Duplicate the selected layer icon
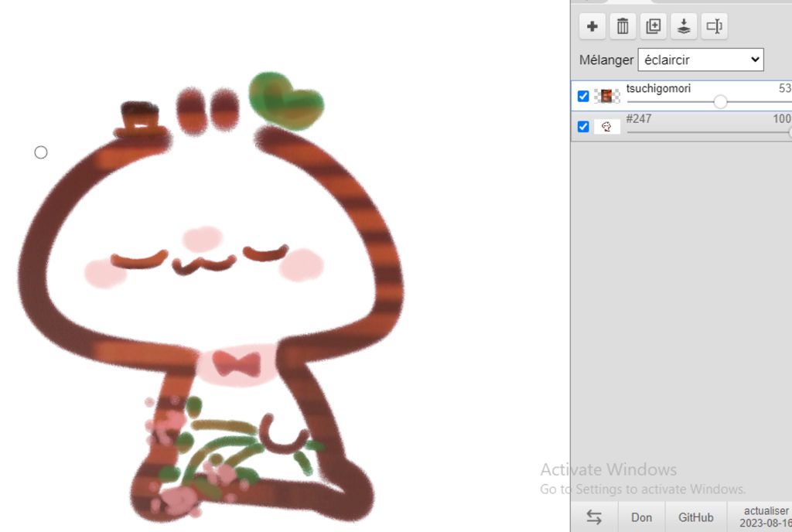This screenshot has width=792, height=532. tap(653, 26)
